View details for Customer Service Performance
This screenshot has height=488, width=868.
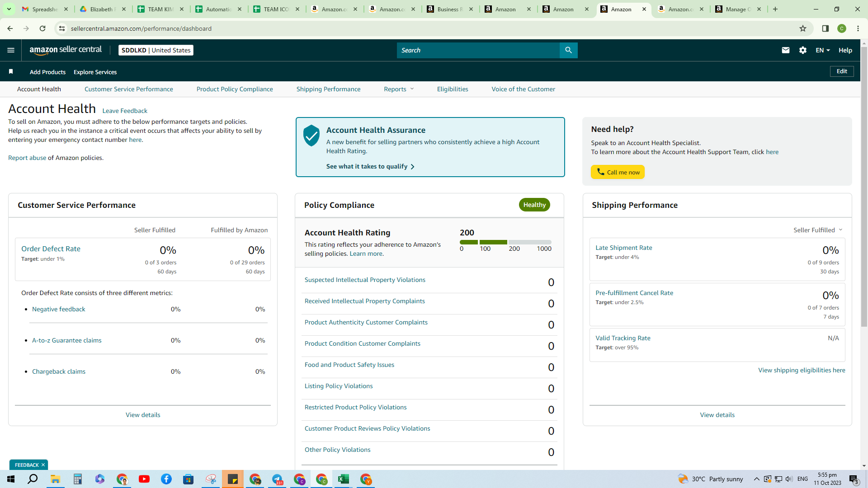(143, 415)
